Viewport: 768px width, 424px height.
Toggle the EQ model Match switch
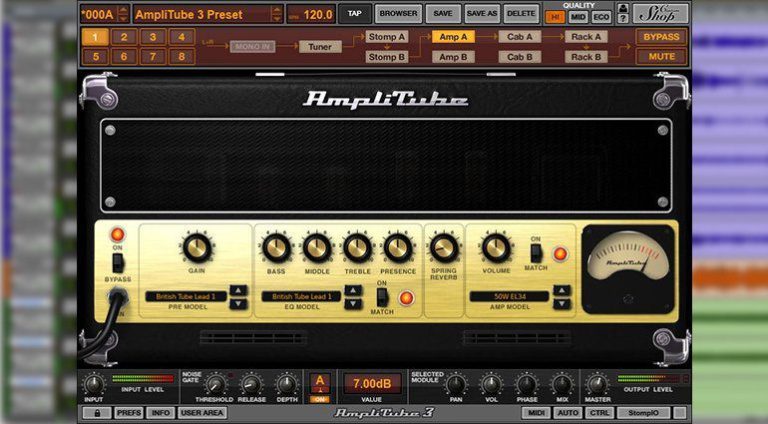click(381, 297)
